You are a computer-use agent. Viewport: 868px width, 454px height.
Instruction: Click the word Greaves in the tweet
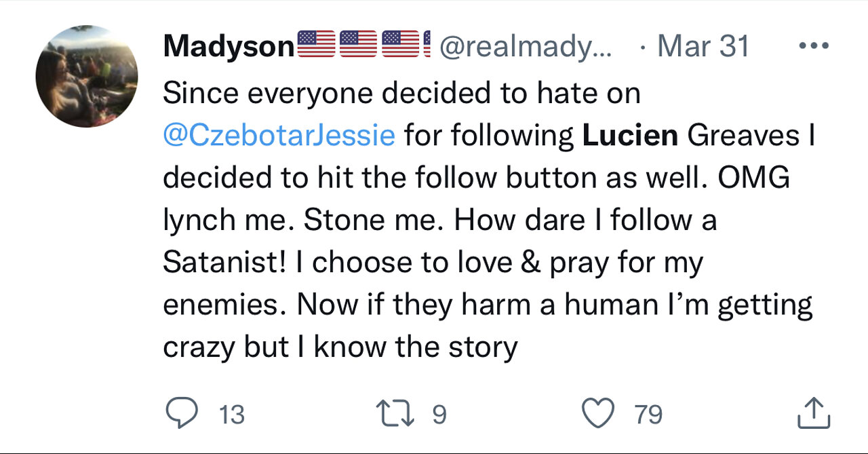point(743,135)
